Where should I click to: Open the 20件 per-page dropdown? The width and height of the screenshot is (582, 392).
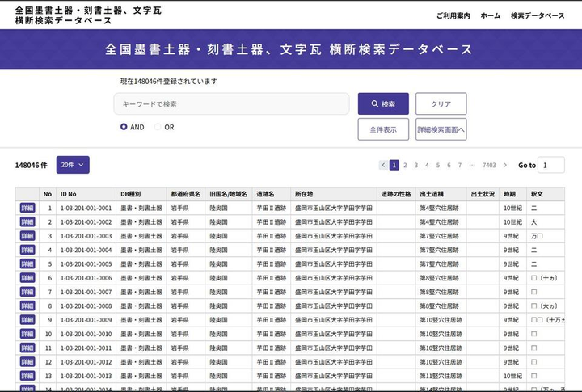click(73, 165)
